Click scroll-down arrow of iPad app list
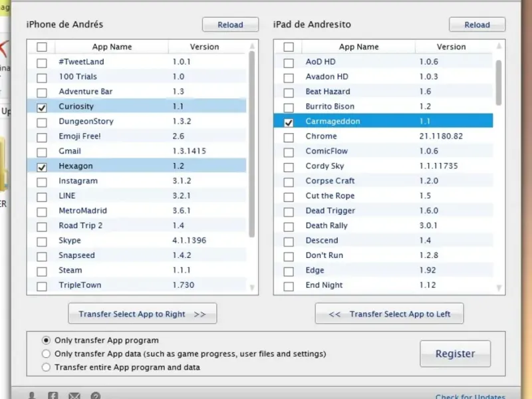This screenshot has width=532, height=399. [x=499, y=288]
